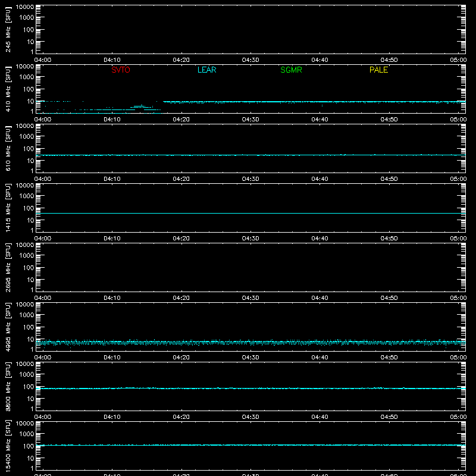
Task: Select 04:00 tick below the 4995 MHz panel
Action: [x=43, y=358]
